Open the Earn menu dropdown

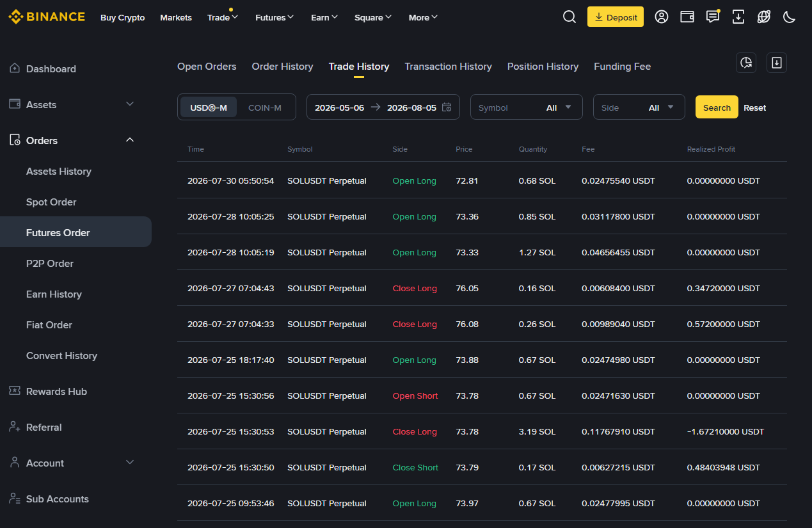[x=324, y=17]
